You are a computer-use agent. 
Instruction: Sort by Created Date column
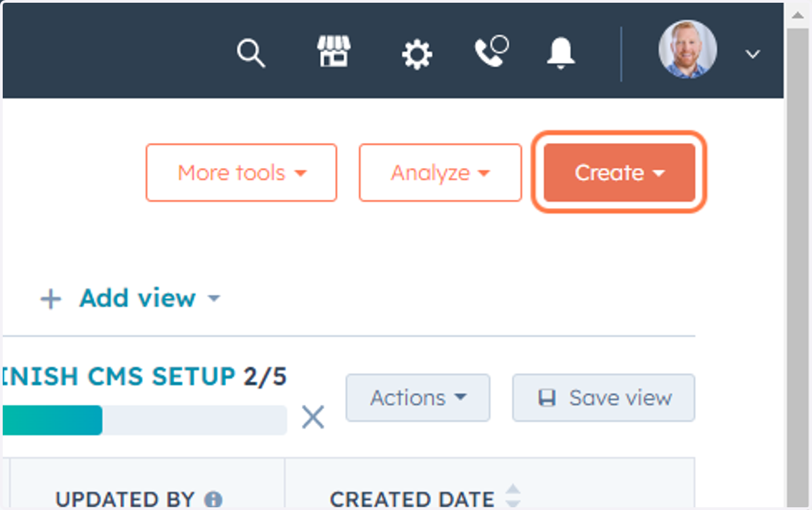tap(514, 496)
